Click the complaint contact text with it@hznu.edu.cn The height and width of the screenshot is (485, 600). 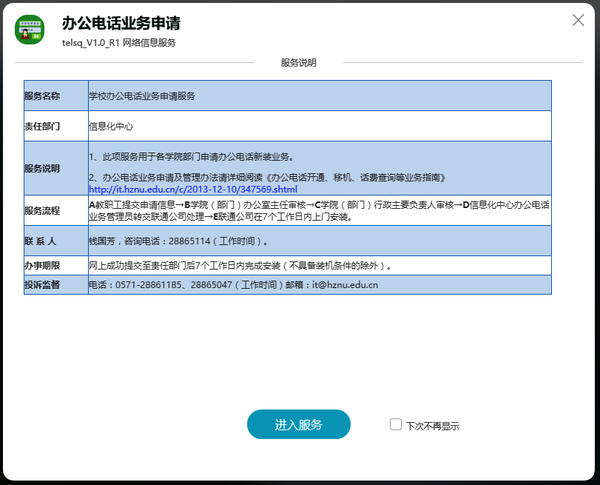click(x=233, y=284)
